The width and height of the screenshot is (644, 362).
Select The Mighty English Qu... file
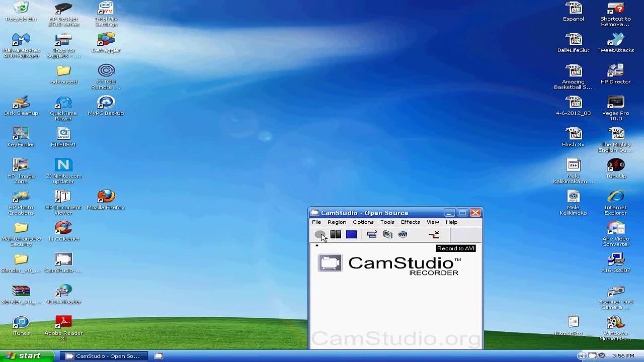tap(616, 140)
